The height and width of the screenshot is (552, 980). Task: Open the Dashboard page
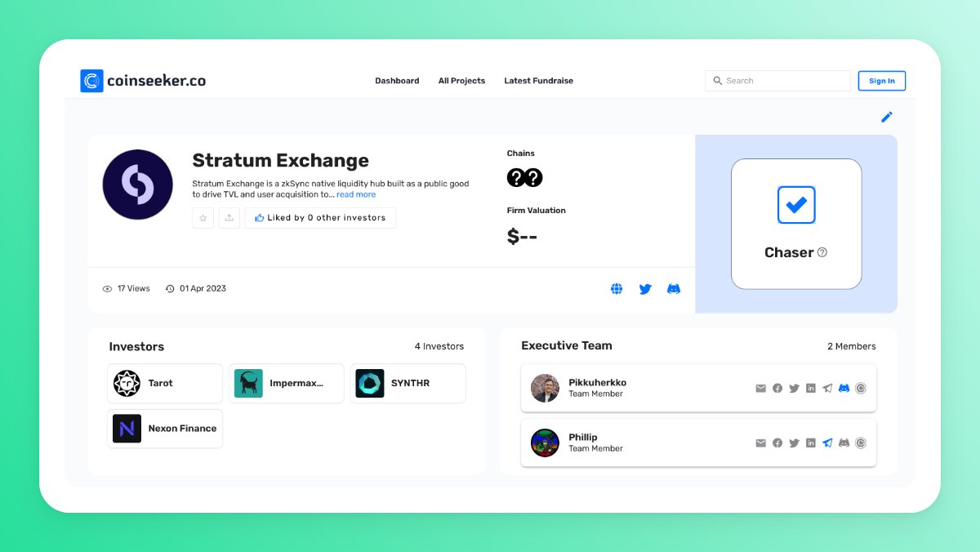tap(397, 81)
